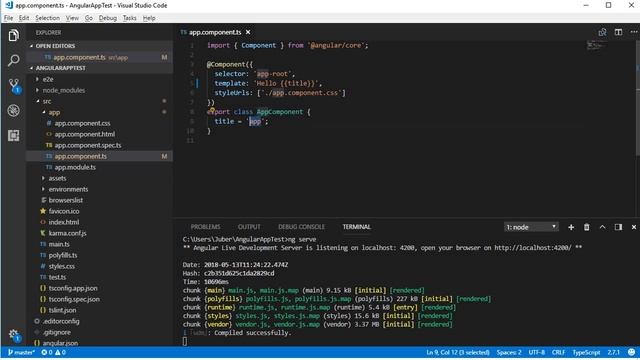Screen dimensions: 640x360
Task: Open the Extensions view in activity bar
Action: pos(13,136)
